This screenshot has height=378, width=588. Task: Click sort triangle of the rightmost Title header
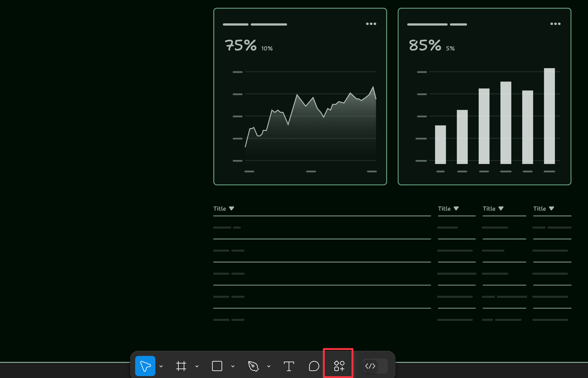click(551, 209)
